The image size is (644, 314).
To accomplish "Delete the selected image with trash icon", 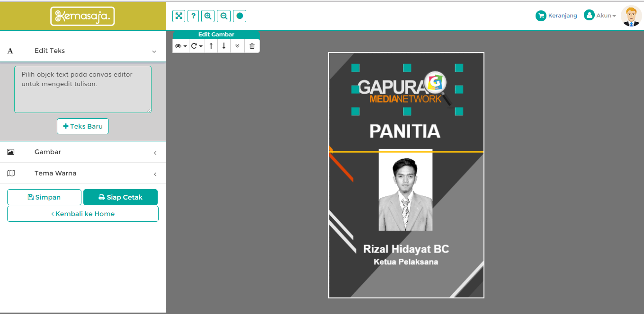I will [252, 46].
